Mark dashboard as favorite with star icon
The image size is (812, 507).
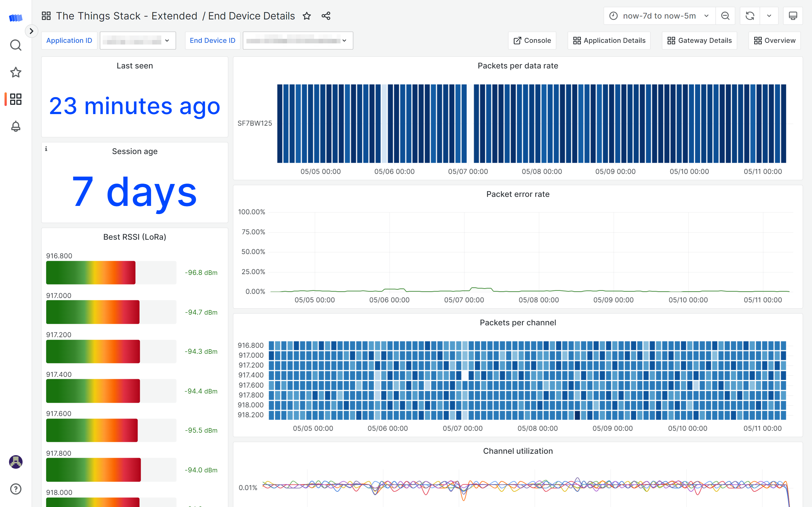[x=307, y=16]
